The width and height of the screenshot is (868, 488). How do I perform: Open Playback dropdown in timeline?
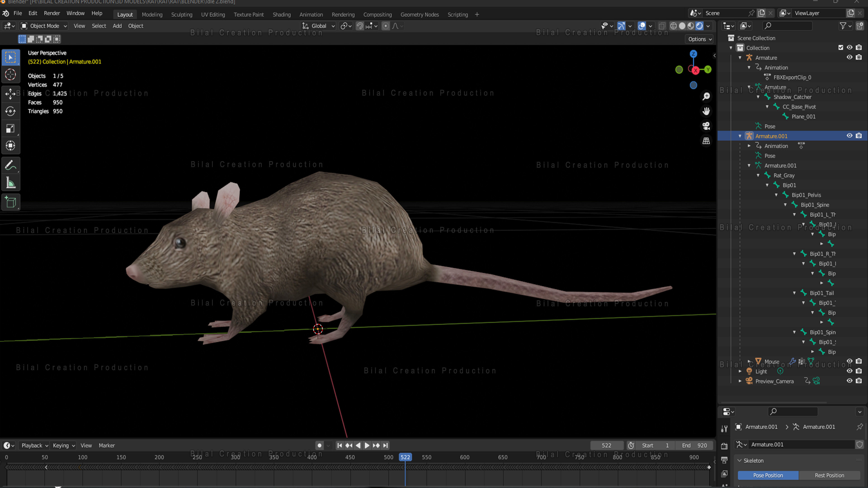[x=35, y=446]
